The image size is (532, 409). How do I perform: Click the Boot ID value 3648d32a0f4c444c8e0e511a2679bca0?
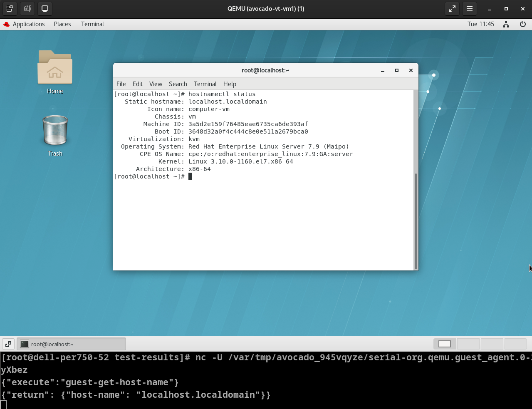pos(248,131)
